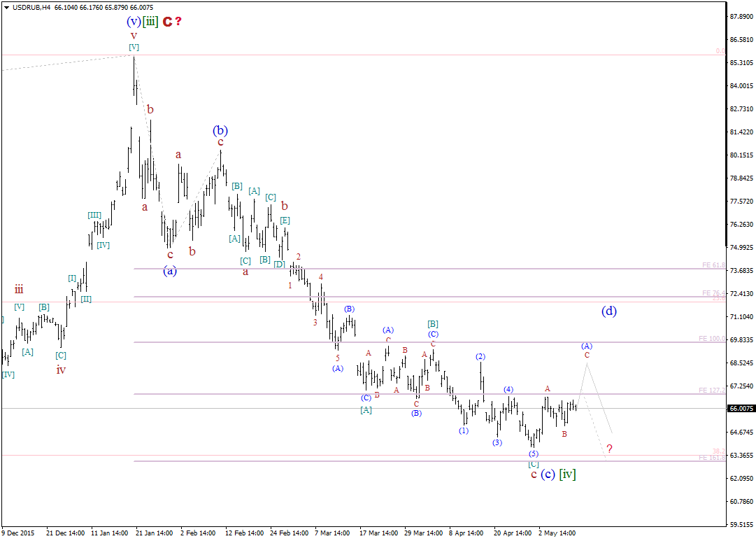Image resolution: width=756 pixels, height=541 pixels.
Task: Click the 87.8900 price axis label
Action: [741, 16]
